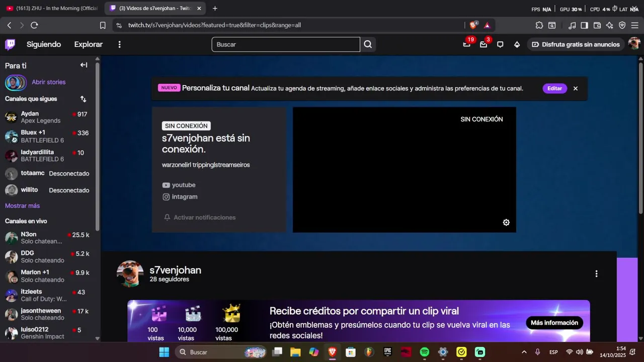644x362 pixels.
Task: Dismiss the Personaliza tu canal banner
Action: tap(576, 88)
